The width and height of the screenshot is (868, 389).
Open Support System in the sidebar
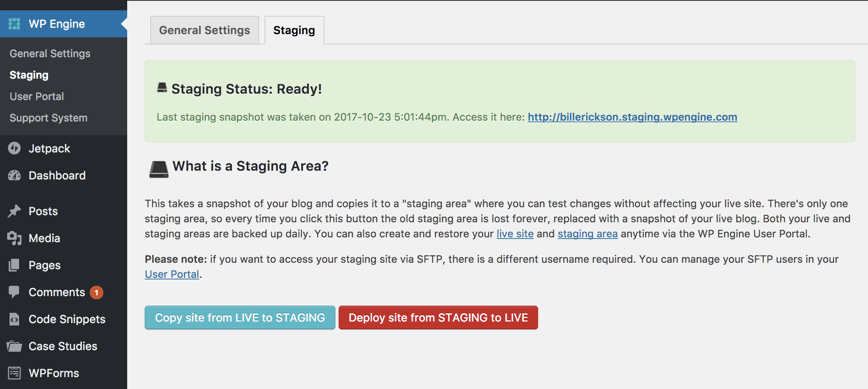point(48,118)
